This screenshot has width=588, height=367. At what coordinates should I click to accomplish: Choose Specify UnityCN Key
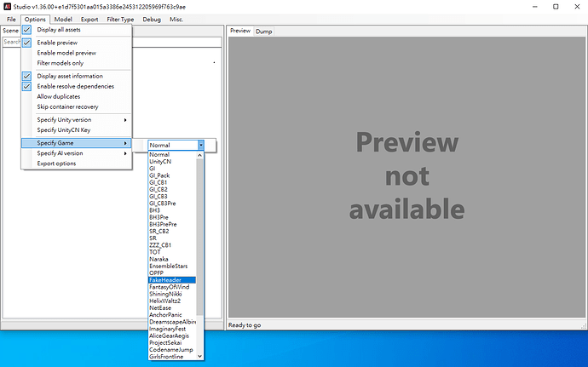[x=77, y=130]
